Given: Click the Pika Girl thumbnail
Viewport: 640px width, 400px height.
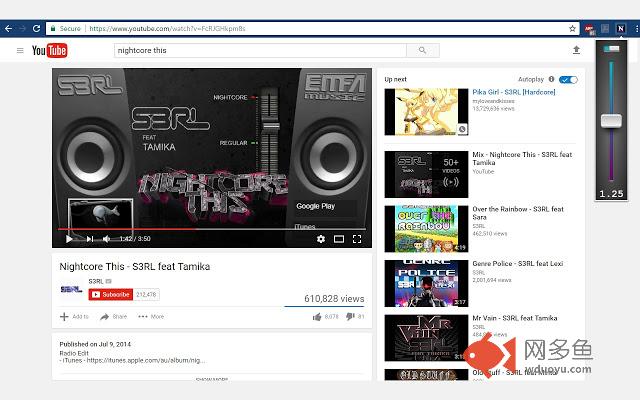Looking at the screenshot, I should click(426, 112).
